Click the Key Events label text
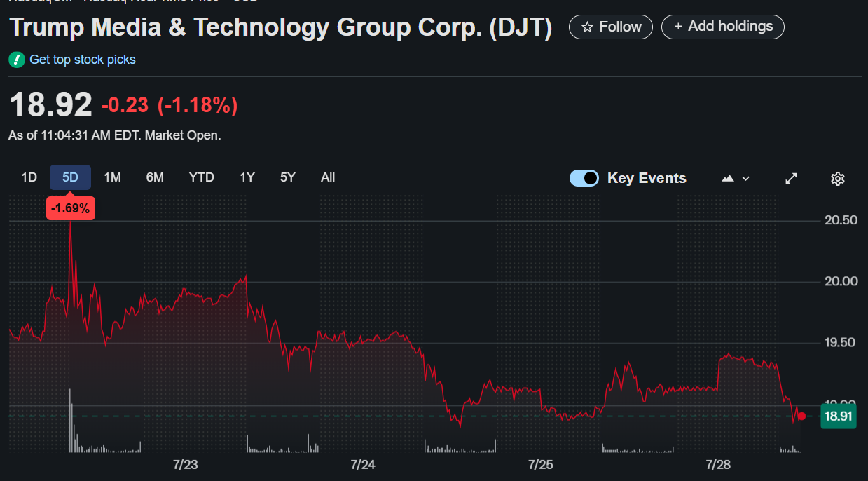This screenshot has height=481, width=868. 647,178
